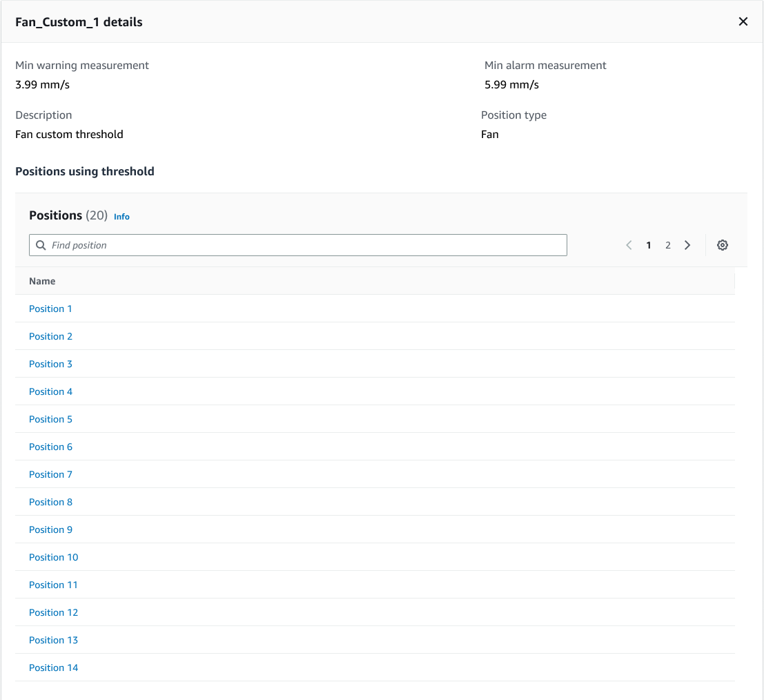The width and height of the screenshot is (764, 700).
Task: Click Position 14 at the table bottom
Action: [x=53, y=668]
